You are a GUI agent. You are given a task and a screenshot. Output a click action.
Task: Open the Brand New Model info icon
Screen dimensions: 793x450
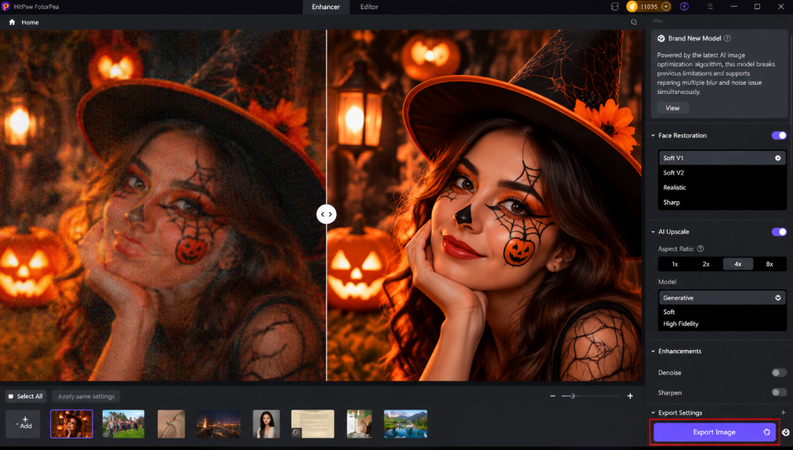pyautogui.click(x=727, y=38)
